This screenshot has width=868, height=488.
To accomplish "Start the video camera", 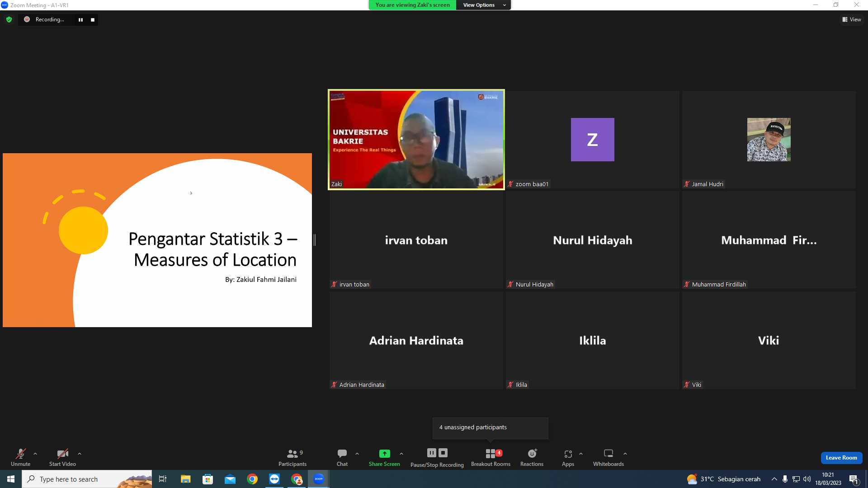I will click(62, 457).
